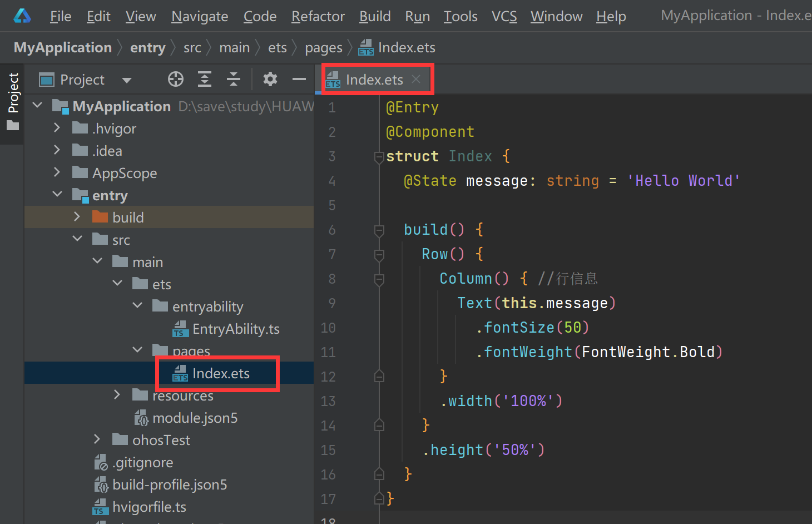
Task: Click src in the breadcrumb bar
Action: click(192, 48)
